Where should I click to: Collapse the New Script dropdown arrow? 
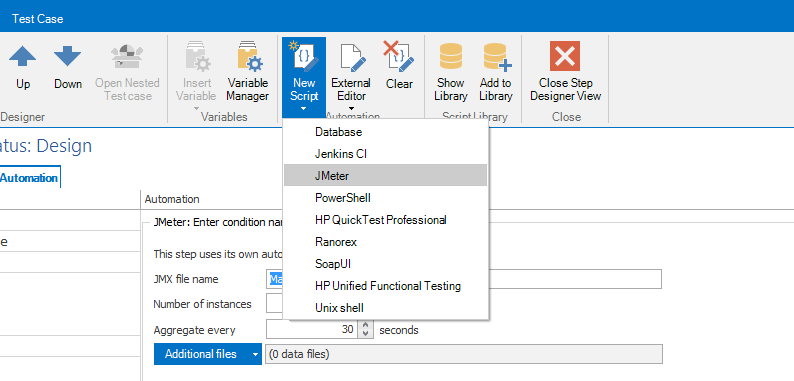pos(304,108)
